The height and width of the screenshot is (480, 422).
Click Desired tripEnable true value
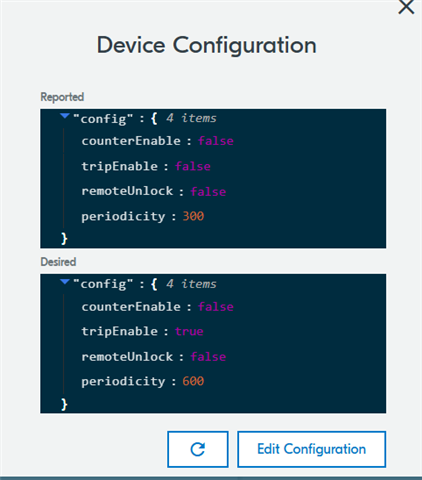coord(189,331)
